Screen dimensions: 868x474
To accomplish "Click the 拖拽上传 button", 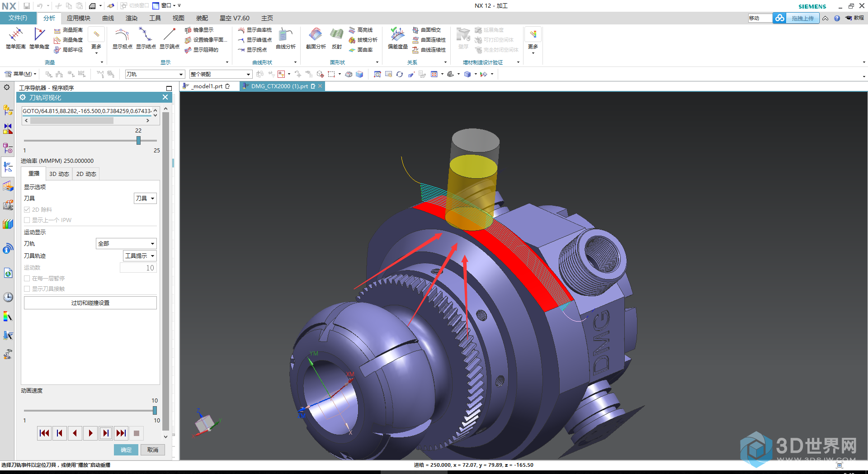I will (x=802, y=18).
